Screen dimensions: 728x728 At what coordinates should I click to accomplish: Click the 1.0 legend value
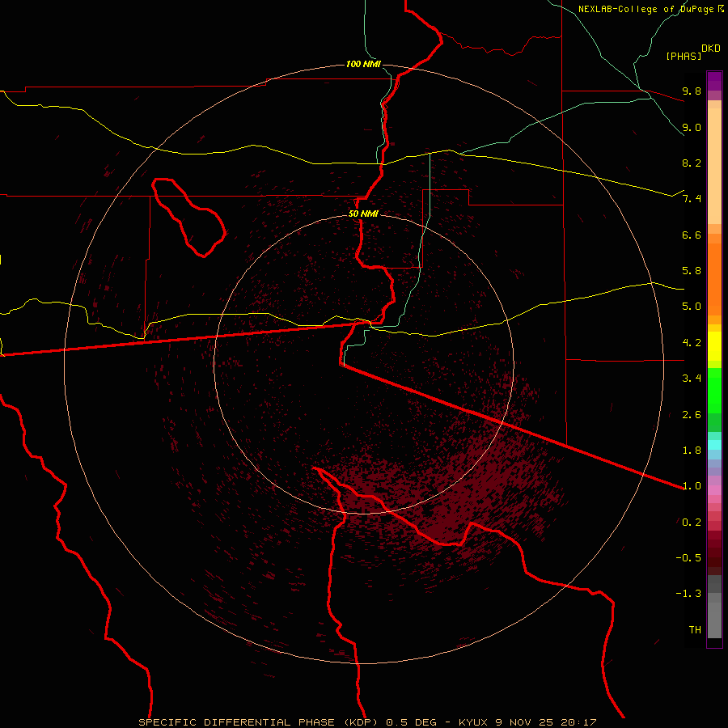click(x=692, y=486)
